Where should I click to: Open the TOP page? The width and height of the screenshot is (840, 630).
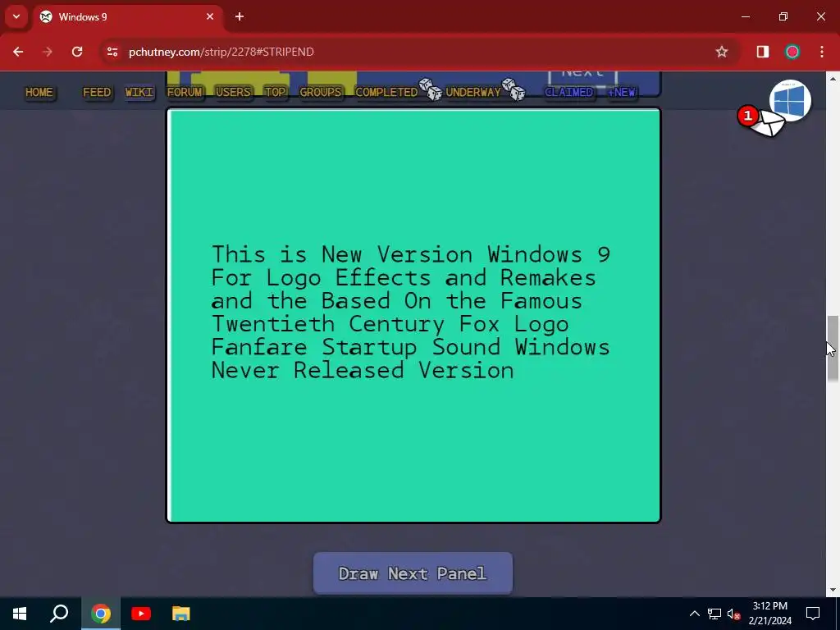(x=276, y=92)
